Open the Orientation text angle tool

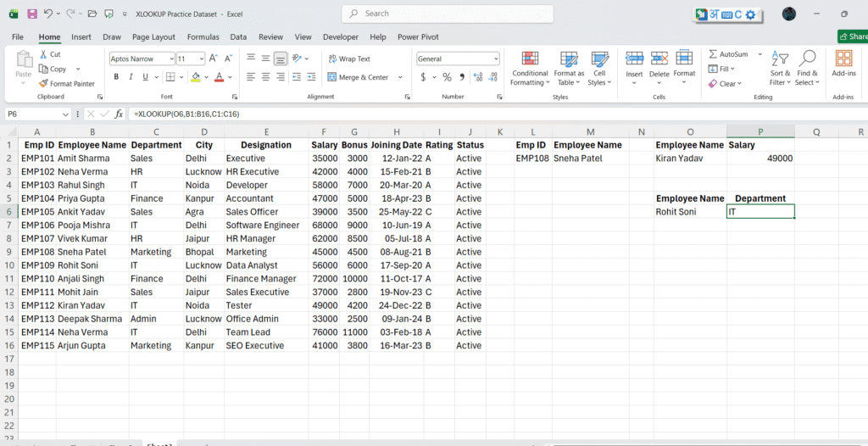(297, 59)
